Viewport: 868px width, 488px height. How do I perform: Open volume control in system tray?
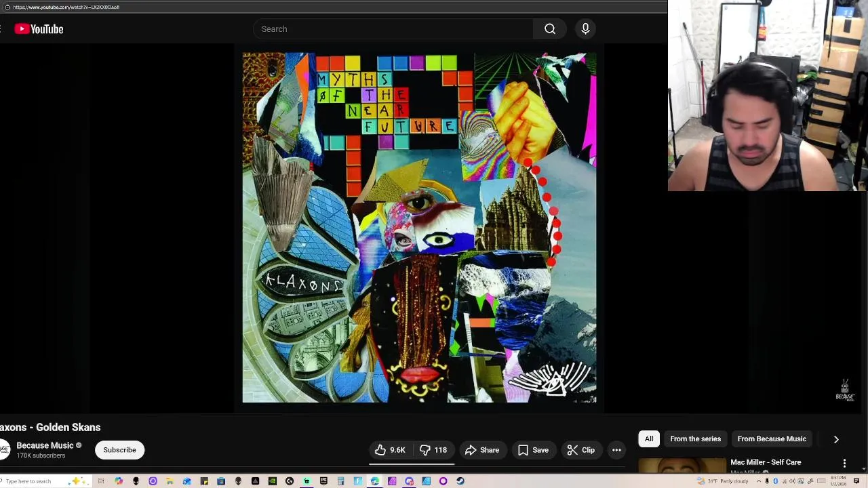coord(792,481)
